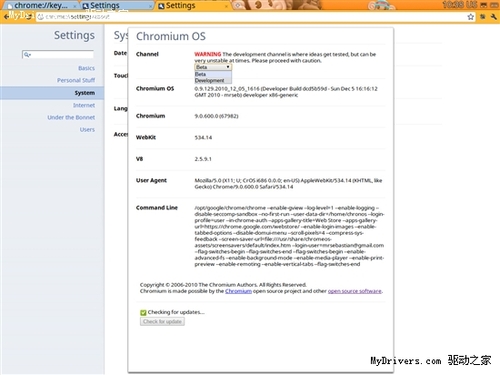
Task: Click the back arrow in the toolbar
Action: tap(6, 16)
